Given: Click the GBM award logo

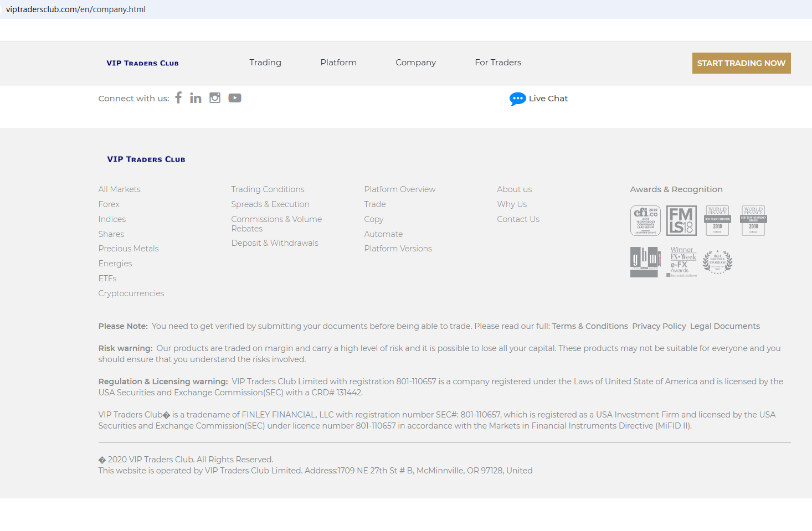Looking at the screenshot, I should 645,262.
